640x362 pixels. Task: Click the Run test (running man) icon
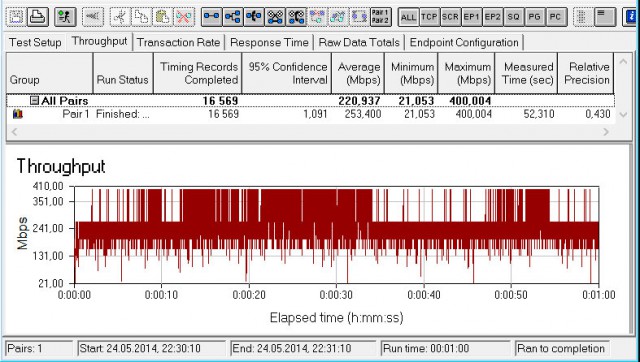coord(64,17)
